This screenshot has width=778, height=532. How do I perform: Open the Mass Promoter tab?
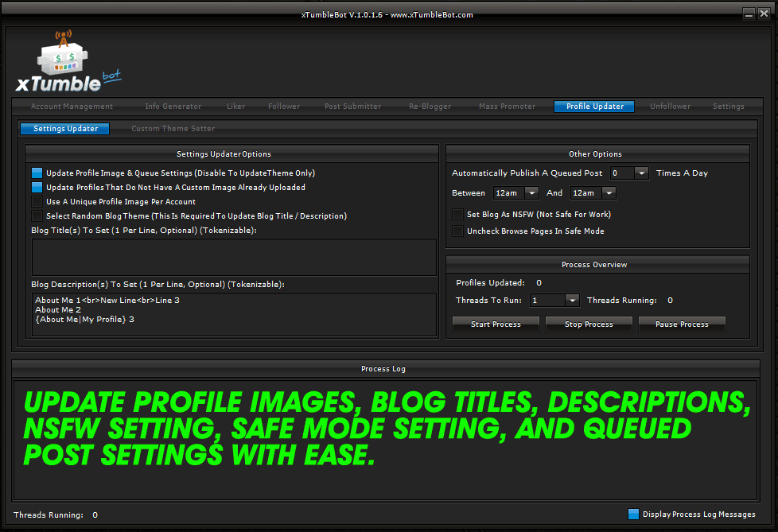507,106
